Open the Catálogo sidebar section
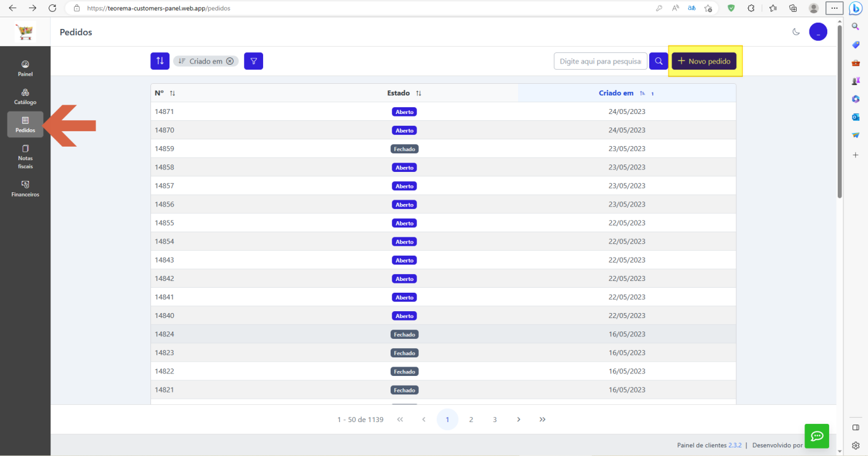Screen dimensions: 868x456 (x=25, y=97)
